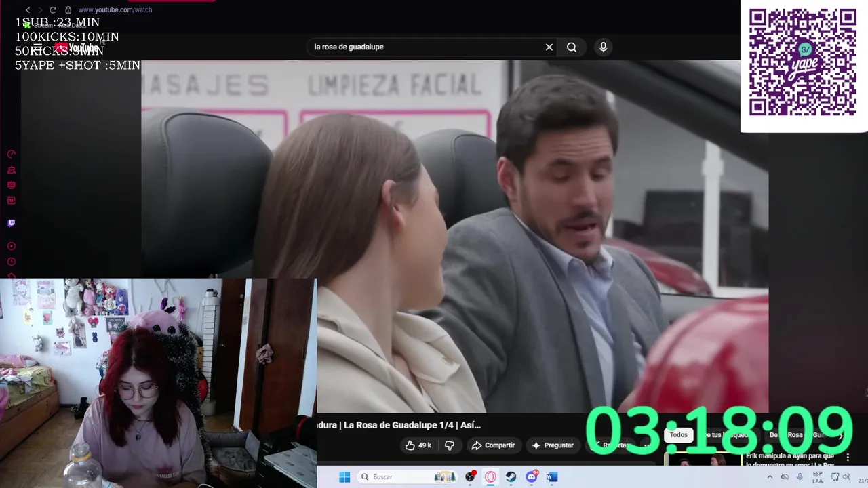Click the microphone tray icon
The image size is (868, 488).
point(800,477)
